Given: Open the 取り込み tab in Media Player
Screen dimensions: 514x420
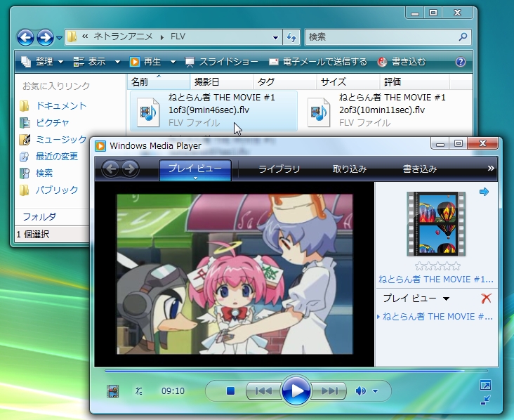Looking at the screenshot, I should pos(350,169).
